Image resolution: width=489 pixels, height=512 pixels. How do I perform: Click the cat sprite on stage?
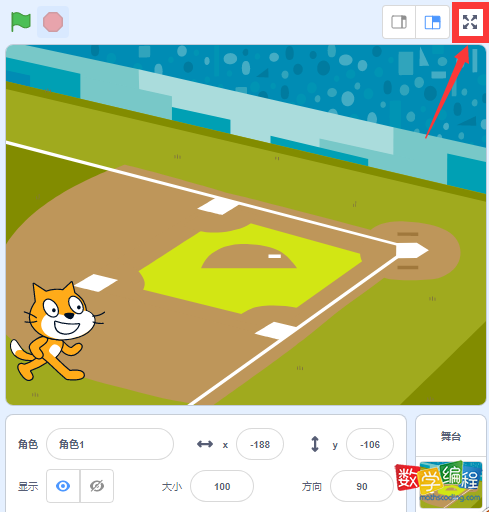tap(55, 332)
